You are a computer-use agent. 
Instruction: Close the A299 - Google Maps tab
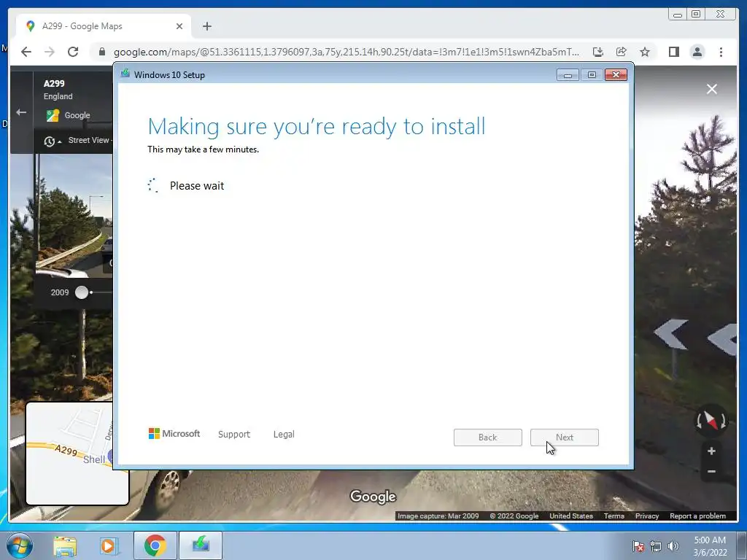[179, 26]
